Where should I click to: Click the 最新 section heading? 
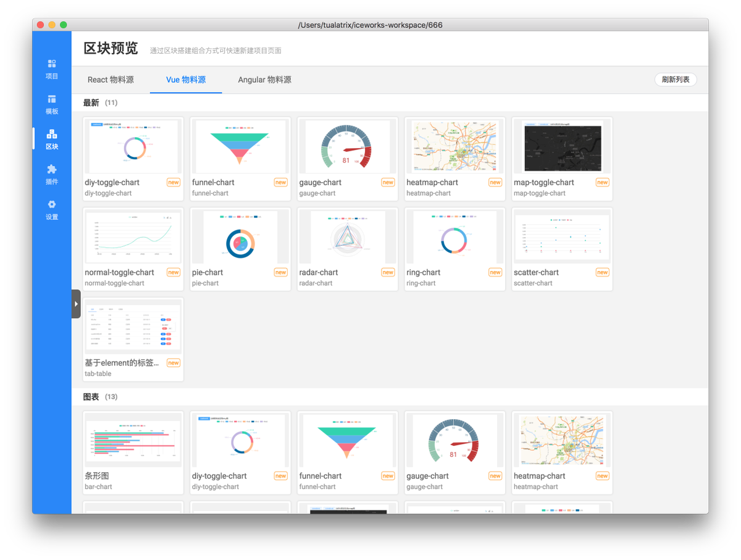91,102
